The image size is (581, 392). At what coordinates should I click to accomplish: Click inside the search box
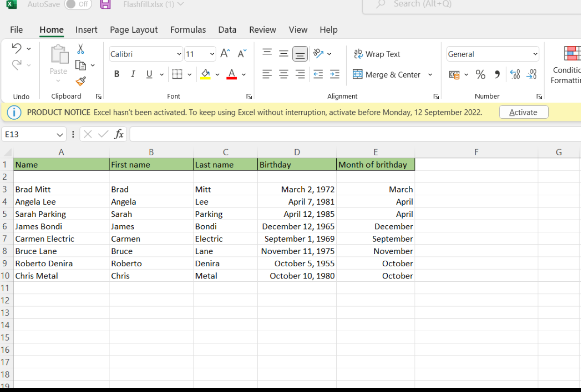pyautogui.click(x=472, y=5)
